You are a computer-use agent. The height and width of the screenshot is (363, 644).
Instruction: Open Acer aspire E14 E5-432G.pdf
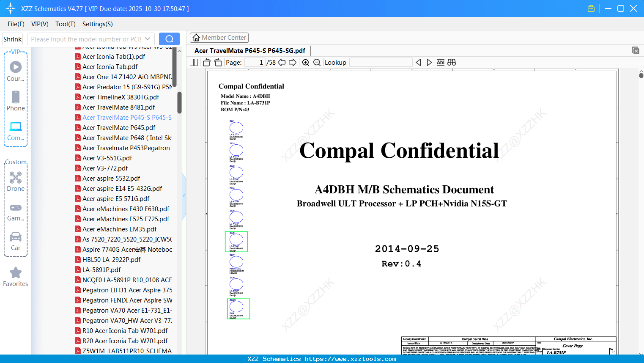(122, 188)
